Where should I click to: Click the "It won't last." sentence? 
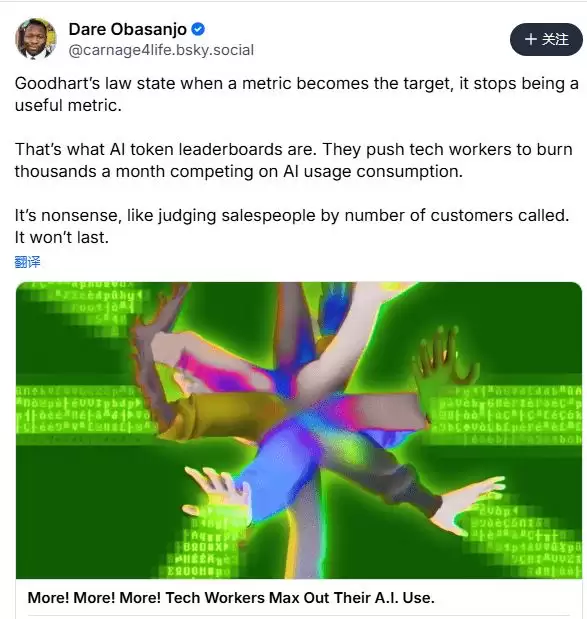(61, 237)
